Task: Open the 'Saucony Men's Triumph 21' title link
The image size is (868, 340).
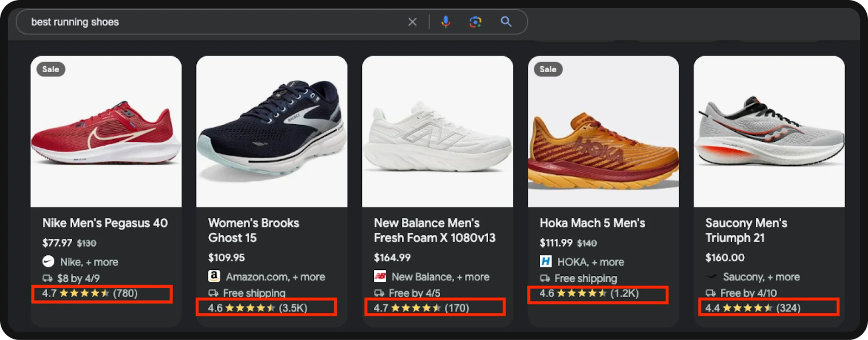Action: [746, 230]
